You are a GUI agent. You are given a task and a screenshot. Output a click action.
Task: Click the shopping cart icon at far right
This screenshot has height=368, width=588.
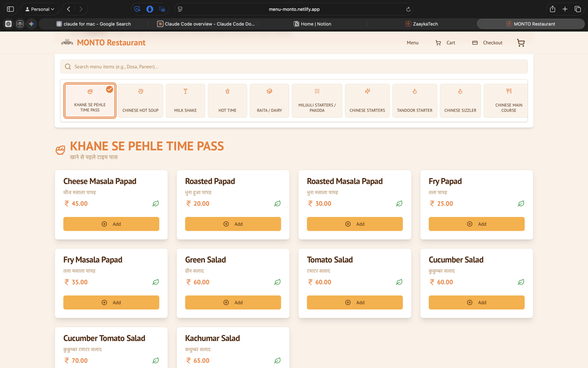coord(520,43)
